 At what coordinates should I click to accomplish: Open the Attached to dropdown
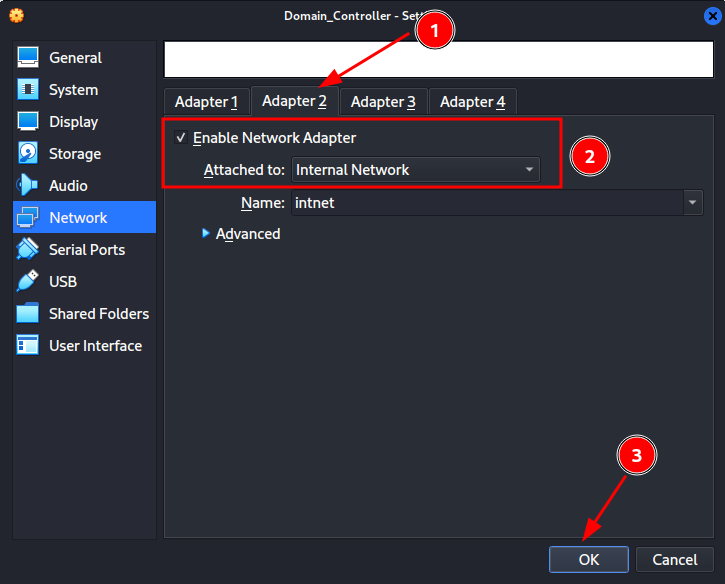pyautogui.click(x=416, y=170)
